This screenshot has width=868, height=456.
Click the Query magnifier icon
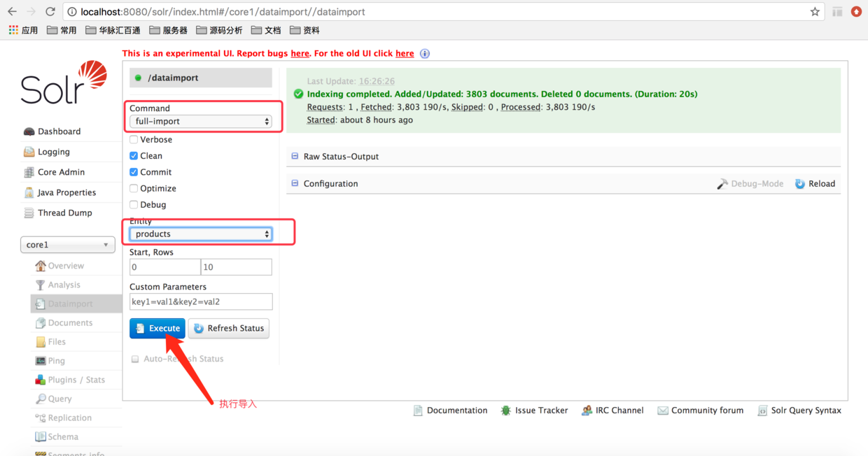(x=41, y=399)
